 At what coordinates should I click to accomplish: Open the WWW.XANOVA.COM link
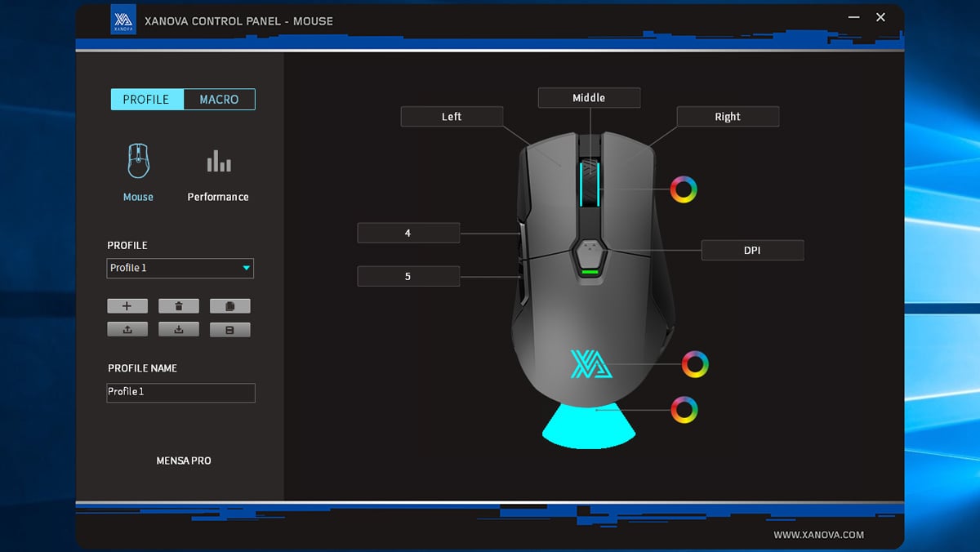[x=818, y=535]
